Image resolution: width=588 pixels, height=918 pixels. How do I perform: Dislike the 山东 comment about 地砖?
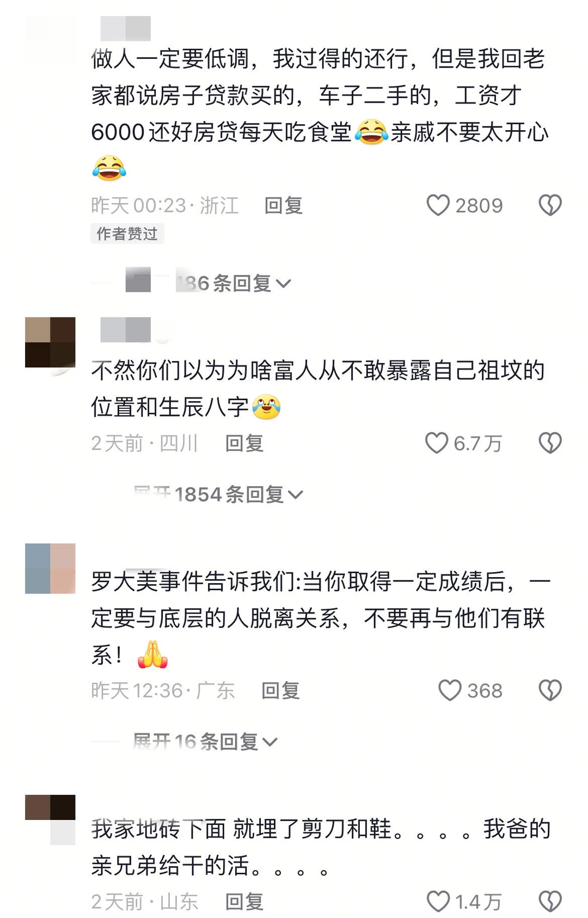click(x=550, y=901)
